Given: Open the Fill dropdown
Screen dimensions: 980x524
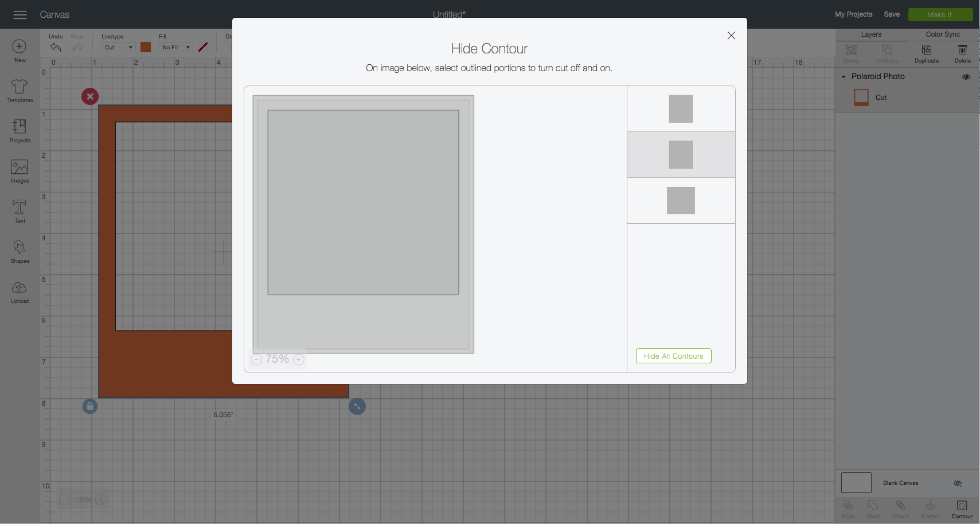Looking at the screenshot, I should 175,48.
